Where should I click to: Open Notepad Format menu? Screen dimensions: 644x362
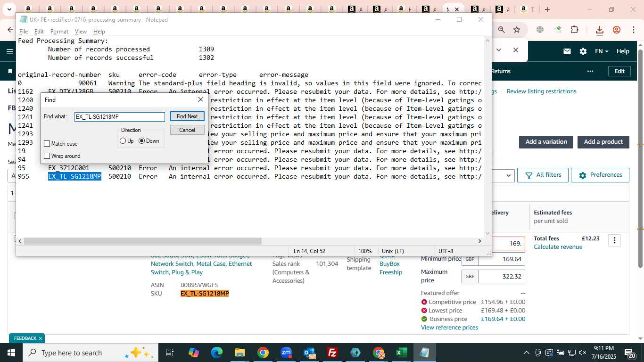point(59,32)
